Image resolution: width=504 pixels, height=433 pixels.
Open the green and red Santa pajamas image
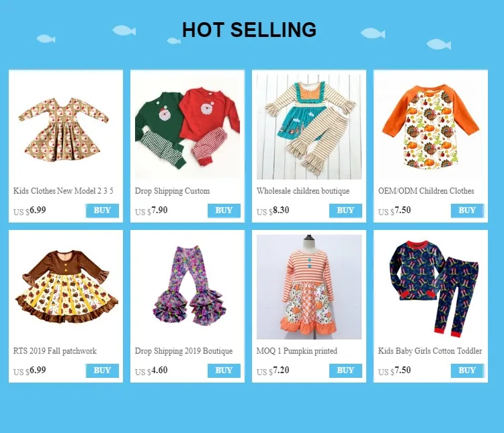tap(187, 127)
